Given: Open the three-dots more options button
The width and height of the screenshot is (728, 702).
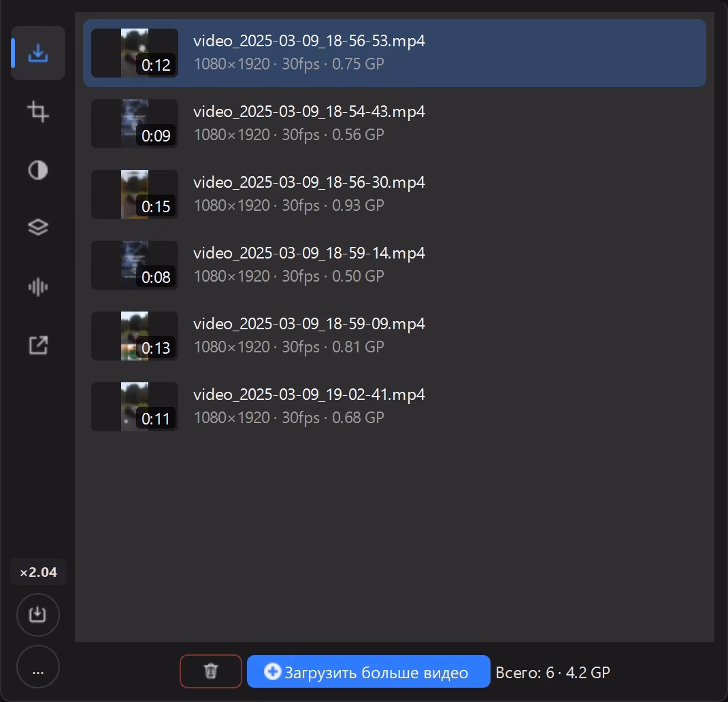Looking at the screenshot, I should tap(38, 667).
